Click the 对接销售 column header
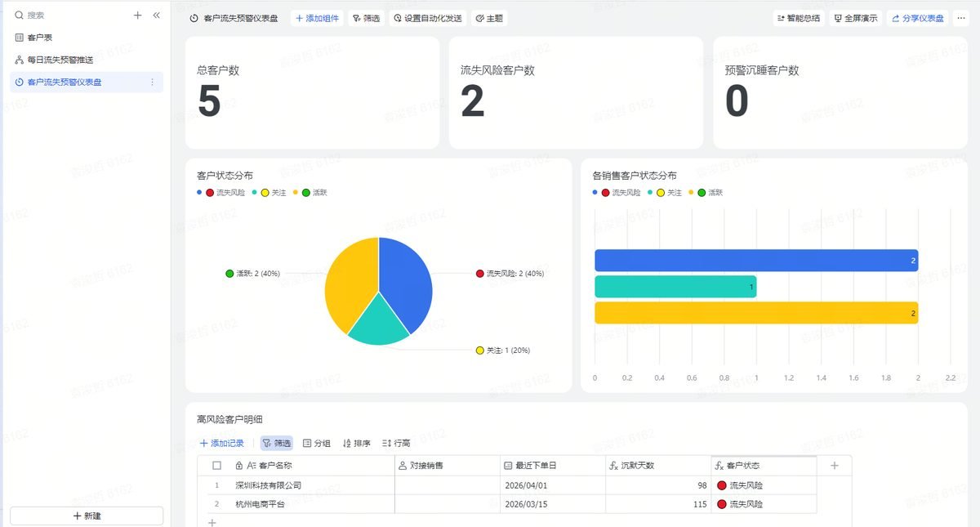 tap(448, 465)
